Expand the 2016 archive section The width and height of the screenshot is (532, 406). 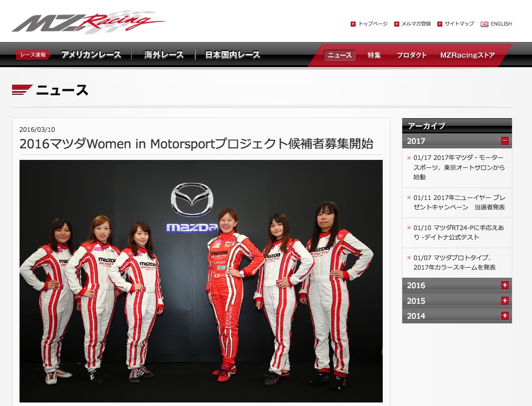coord(504,285)
